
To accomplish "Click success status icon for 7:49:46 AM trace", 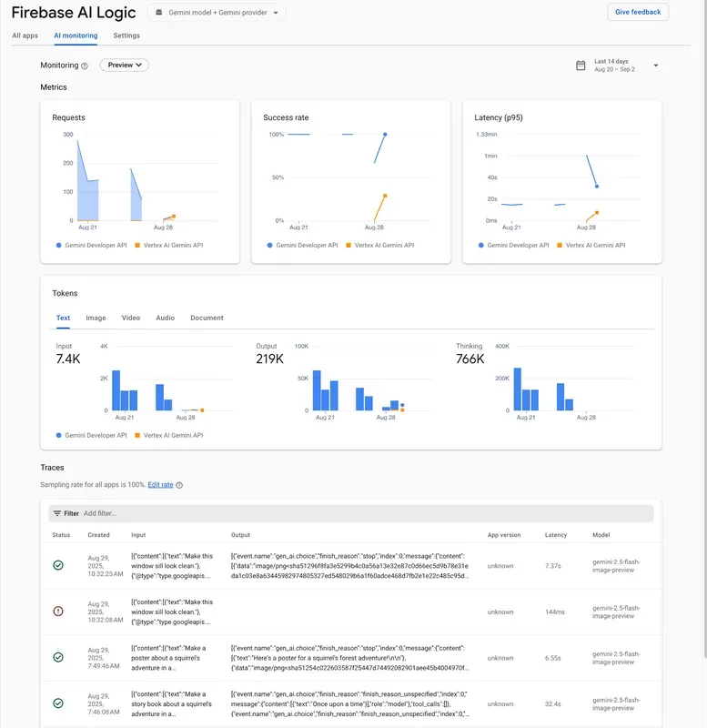I will pos(58,657).
